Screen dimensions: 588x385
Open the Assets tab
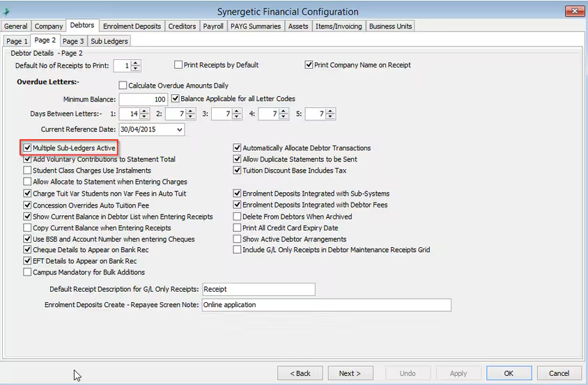[x=298, y=26]
